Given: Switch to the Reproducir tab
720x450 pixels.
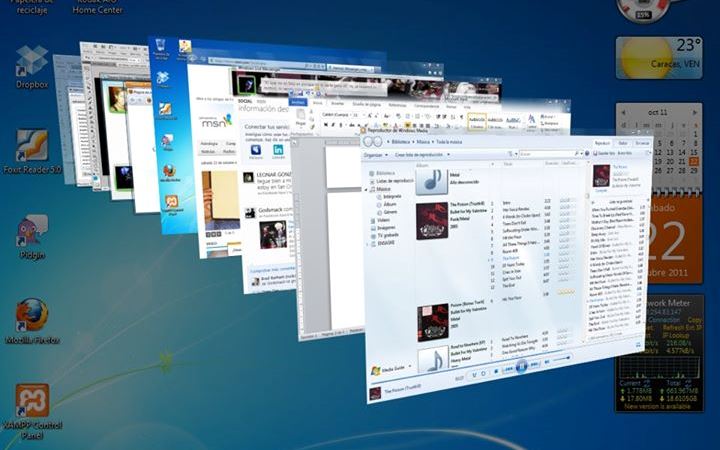Looking at the screenshot, I should pos(602,144).
